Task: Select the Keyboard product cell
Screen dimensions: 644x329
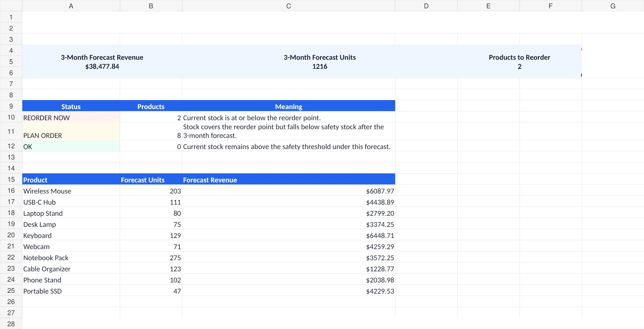Action: tap(71, 235)
